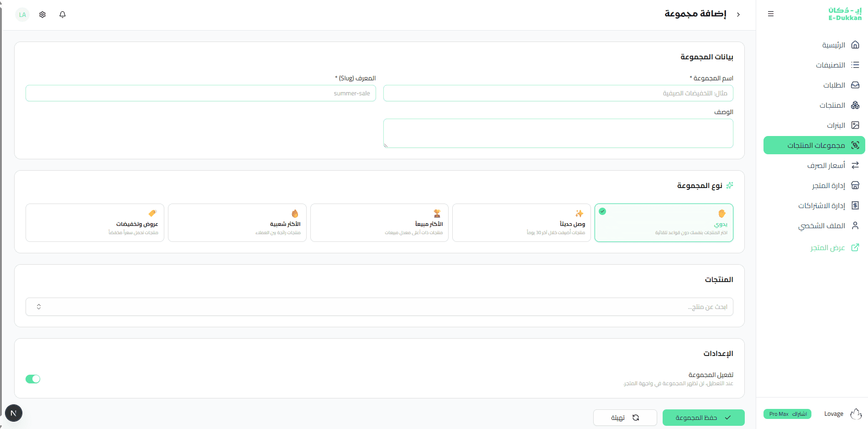Select the يدوي group type card
The image size is (868, 429).
tap(664, 223)
